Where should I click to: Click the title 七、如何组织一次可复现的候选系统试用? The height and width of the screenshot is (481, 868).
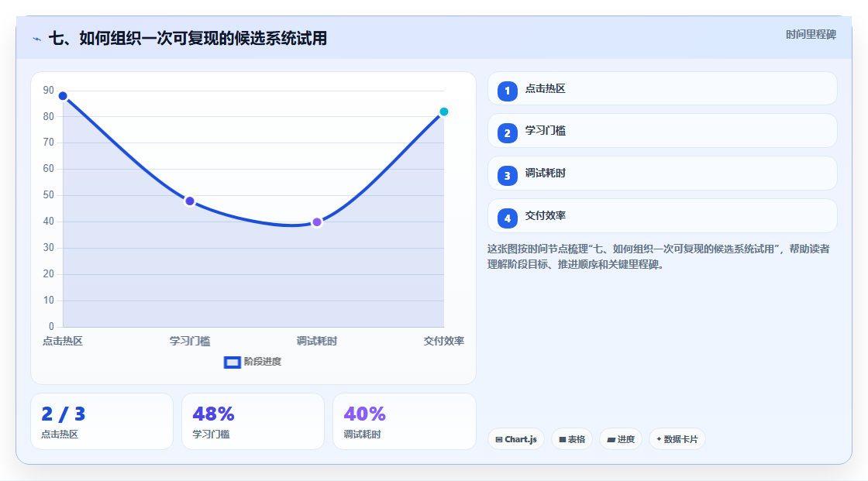(x=188, y=39)
